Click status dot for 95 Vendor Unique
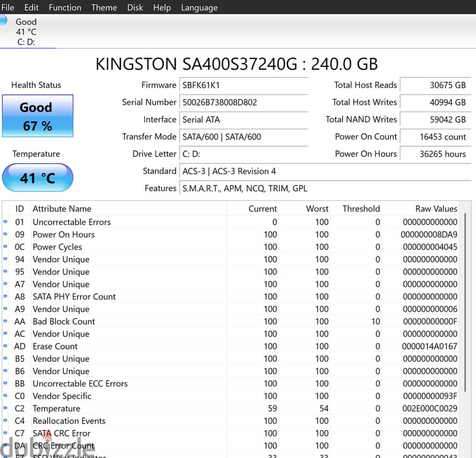Viewport: 476px width, 458px height. point(5,271)
